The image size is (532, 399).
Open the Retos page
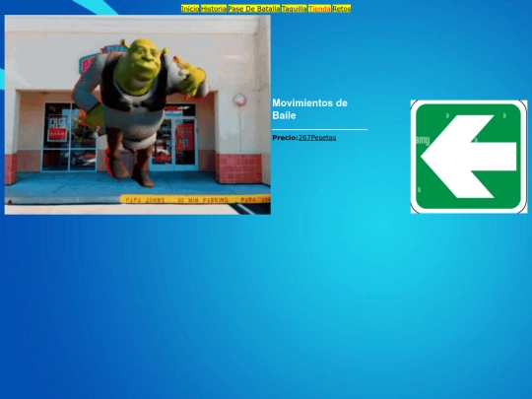pyautogui.click(x=341, y=9)
